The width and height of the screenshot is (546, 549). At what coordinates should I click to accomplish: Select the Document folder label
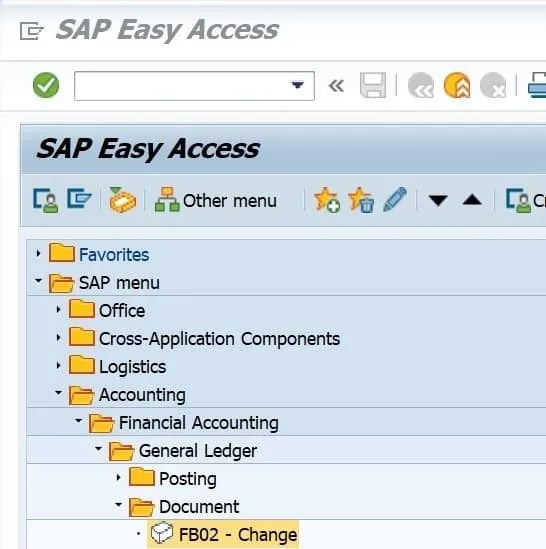click(199, 507)
